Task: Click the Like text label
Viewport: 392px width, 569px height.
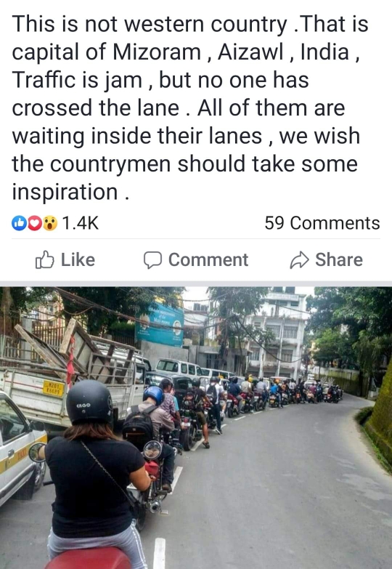Action: 78,260
